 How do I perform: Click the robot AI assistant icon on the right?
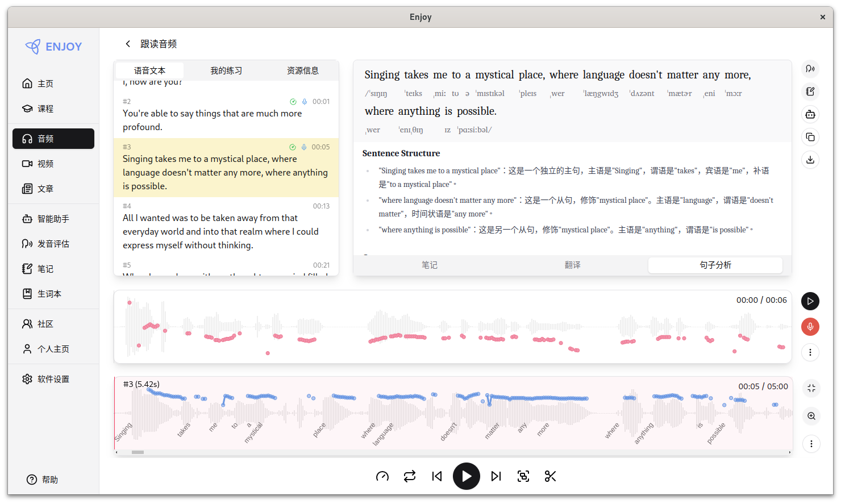810,114
